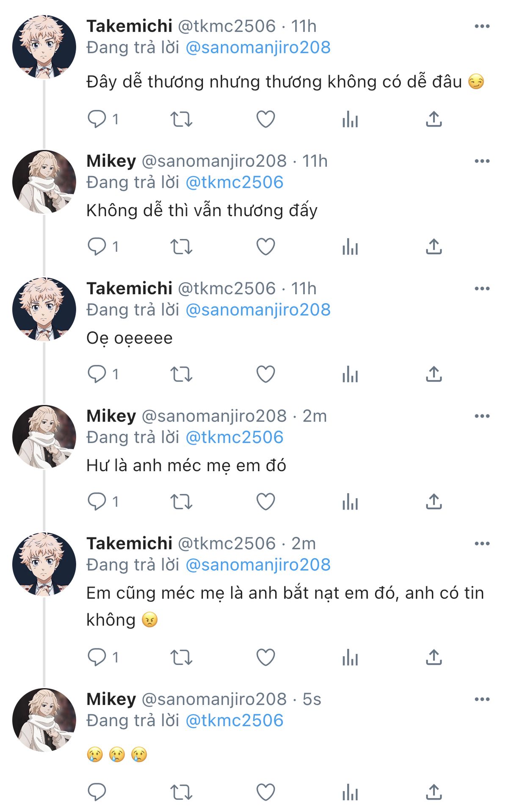Screen dimensions: 508x812
Task: Retweet Mikey's "Hư là anh méc mẹ" tweet
Action: 181,502
